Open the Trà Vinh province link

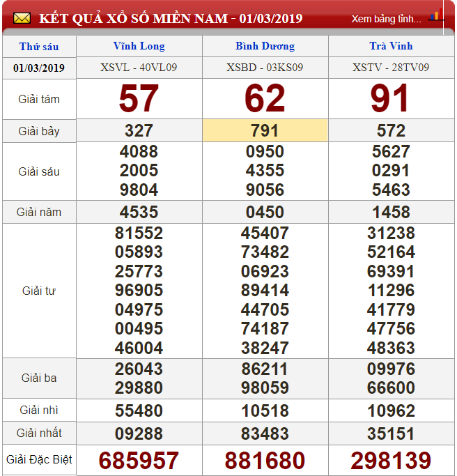coord(391,46)
